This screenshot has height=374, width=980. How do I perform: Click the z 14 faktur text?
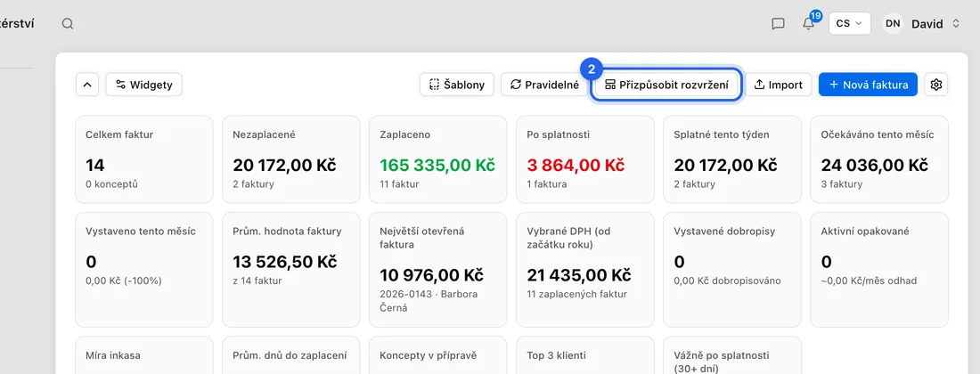(257, 280)
